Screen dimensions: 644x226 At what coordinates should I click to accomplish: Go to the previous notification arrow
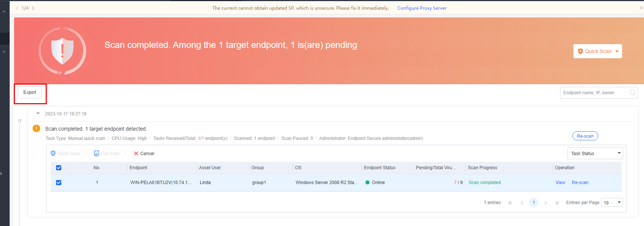point(17,8)
